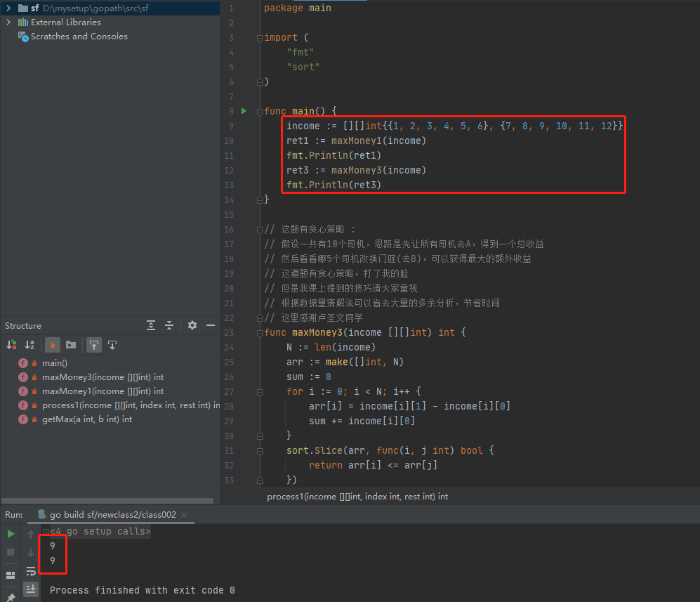
Task: Select maxMoney1 in the Structure list
Action: [103, 391]
